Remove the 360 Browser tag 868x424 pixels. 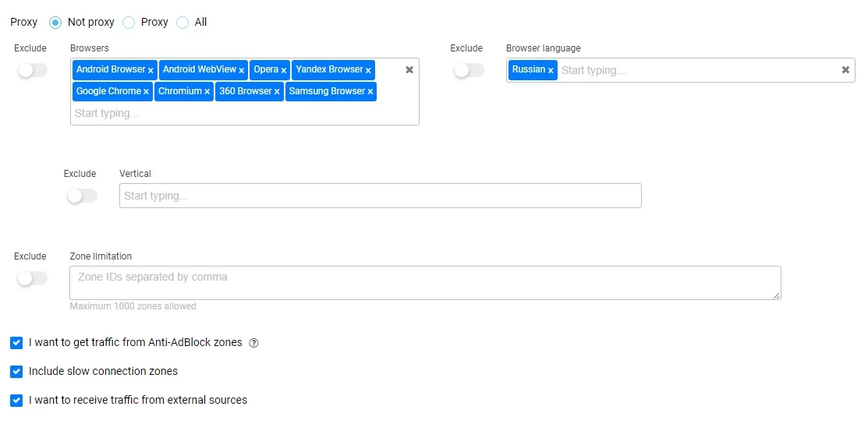pos(277,92)
